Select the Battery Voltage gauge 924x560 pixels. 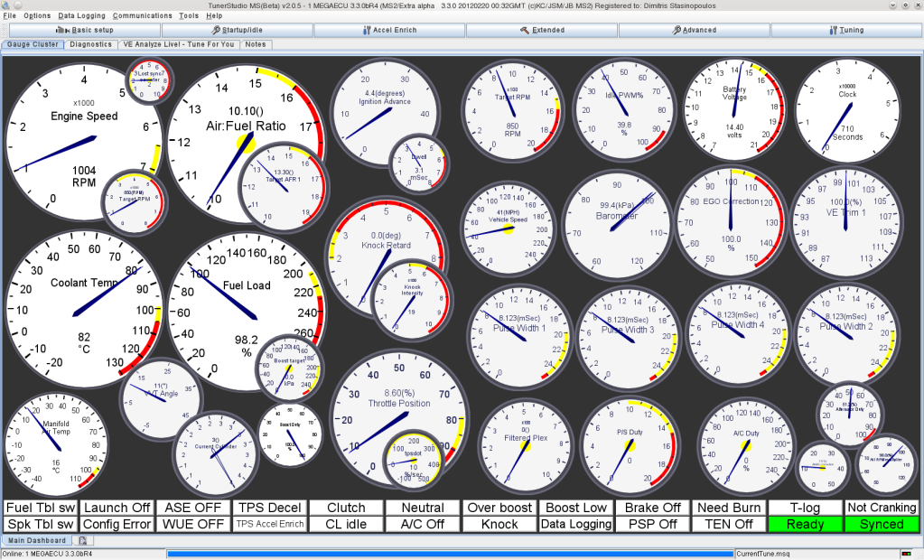[734, 109]
